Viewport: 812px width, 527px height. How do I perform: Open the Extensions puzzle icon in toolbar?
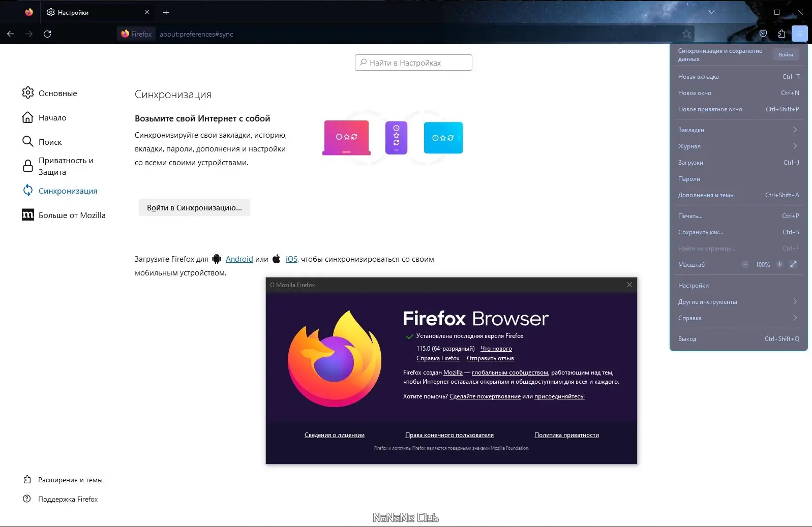click(x=781, y=34)
